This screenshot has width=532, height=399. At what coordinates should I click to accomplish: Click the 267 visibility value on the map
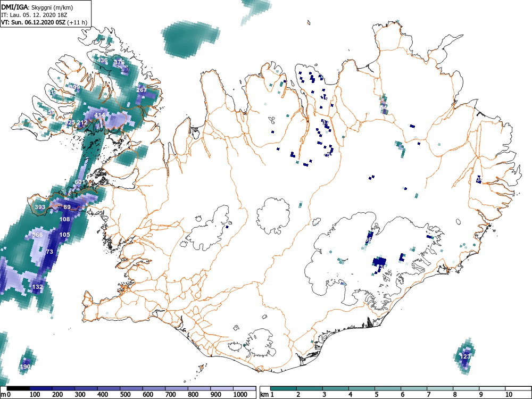[142, 90]
